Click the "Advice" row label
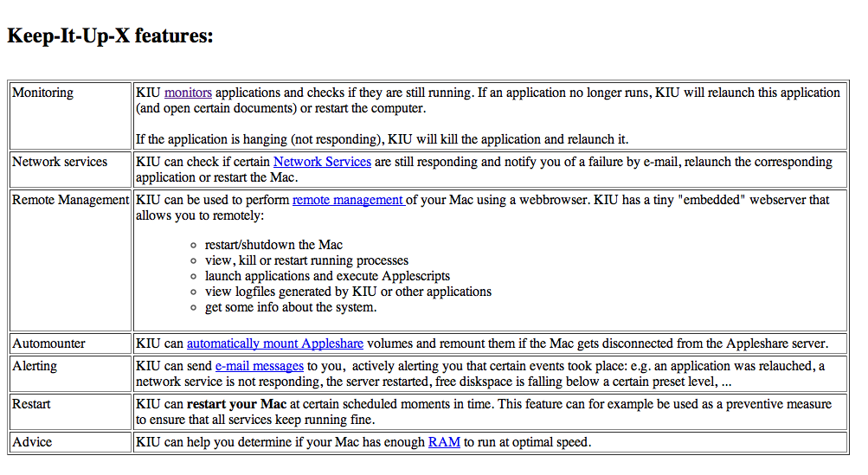This screenshot has height=475, width=868. 32,442
